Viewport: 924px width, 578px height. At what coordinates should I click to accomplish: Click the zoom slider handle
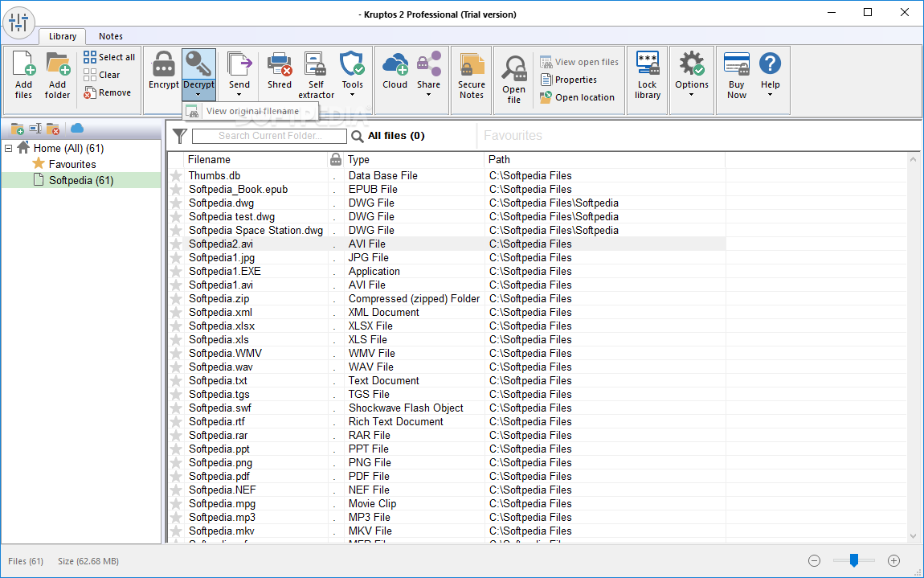coord(854,560)
